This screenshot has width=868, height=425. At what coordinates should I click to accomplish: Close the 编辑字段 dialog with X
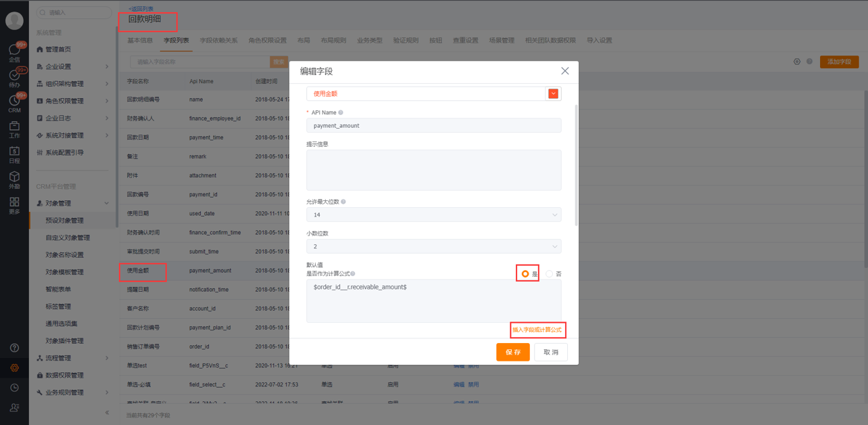pos(565,70)
